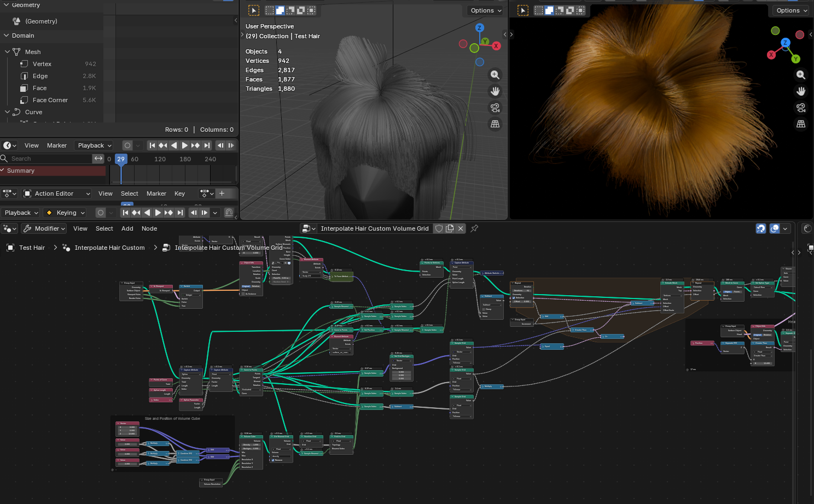Open the Add menu in node editor
This screenshot has width=814, height=504.
pyautogui.click(x=127, y=228)
